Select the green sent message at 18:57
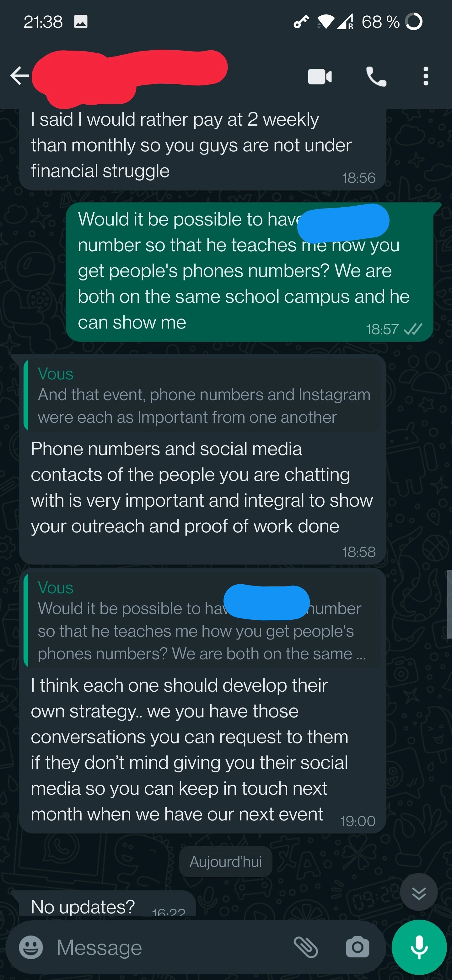Image resolution: width=452 pixels, height=980 pixels. 249,272
